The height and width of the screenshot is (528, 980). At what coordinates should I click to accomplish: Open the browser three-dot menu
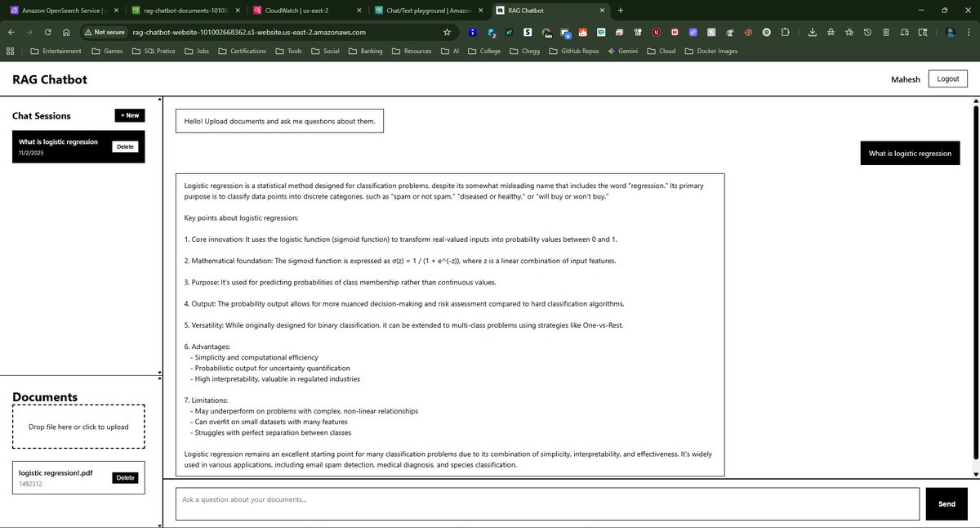coord(969,32)
